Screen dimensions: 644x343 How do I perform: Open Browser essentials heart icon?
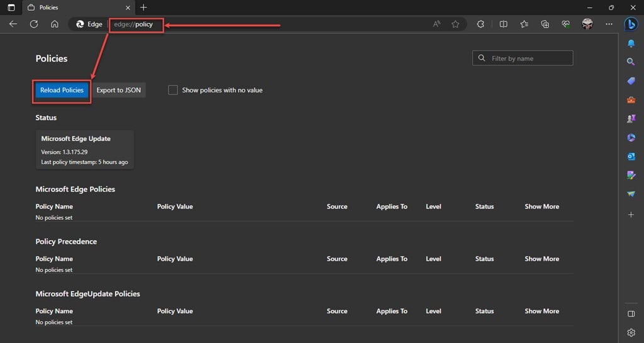coord(565,24)
